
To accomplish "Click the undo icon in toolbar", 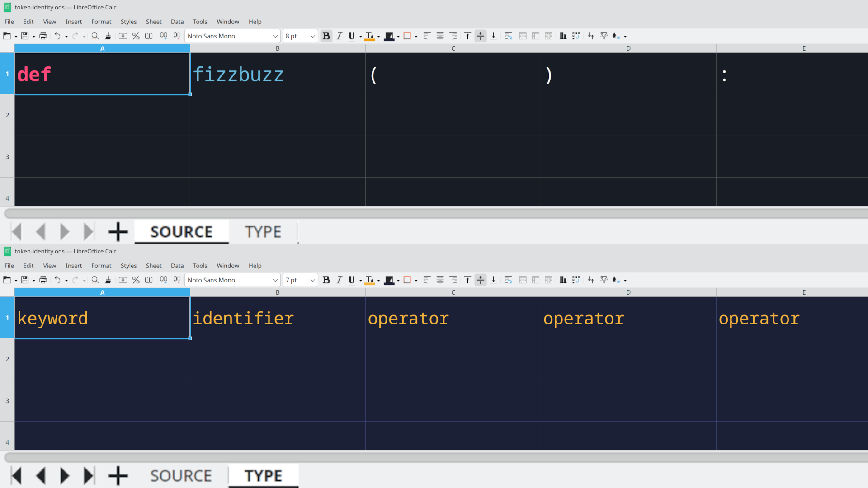I will coord(56,36).
